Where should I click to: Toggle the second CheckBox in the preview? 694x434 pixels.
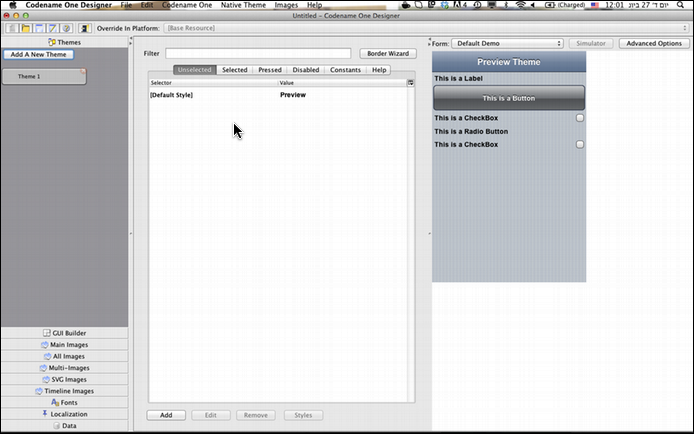tap(580, 145)
